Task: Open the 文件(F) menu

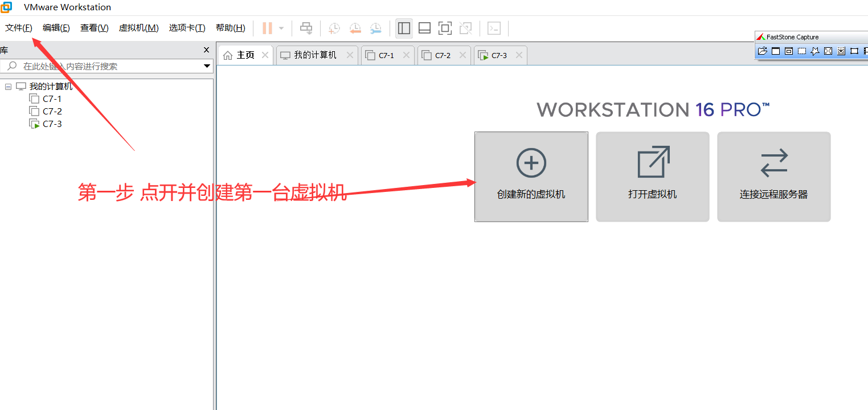Action: 19,28
